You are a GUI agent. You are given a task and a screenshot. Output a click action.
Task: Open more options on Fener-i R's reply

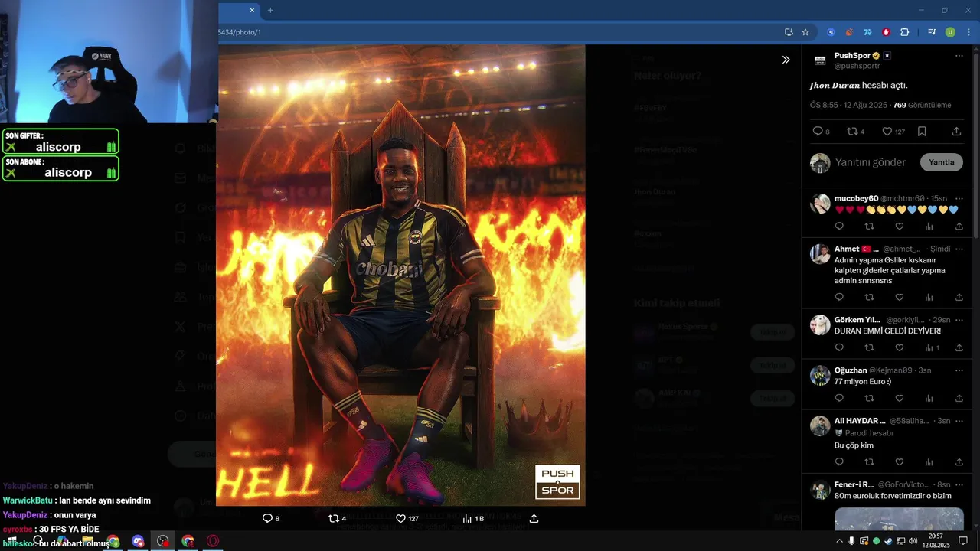(x=959, y=484)
